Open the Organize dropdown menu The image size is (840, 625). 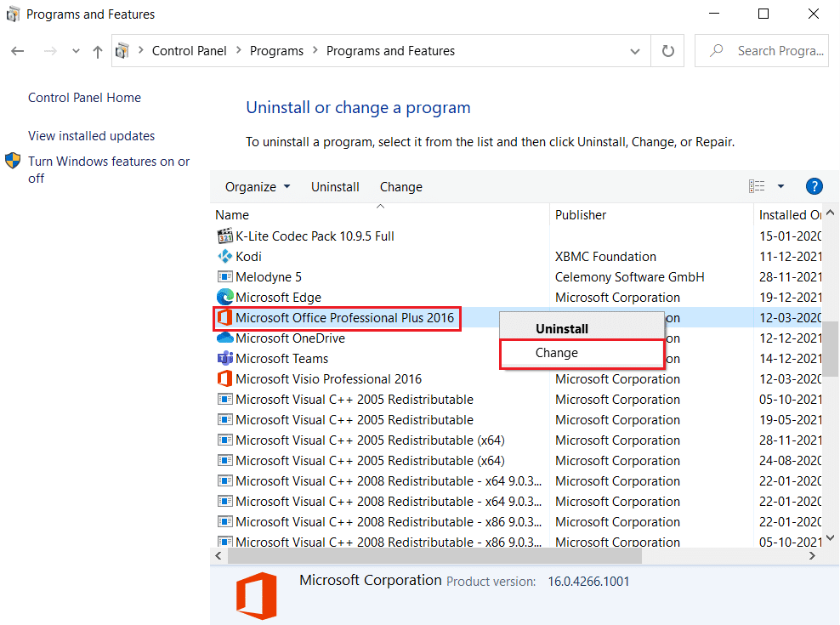(258, 187)
